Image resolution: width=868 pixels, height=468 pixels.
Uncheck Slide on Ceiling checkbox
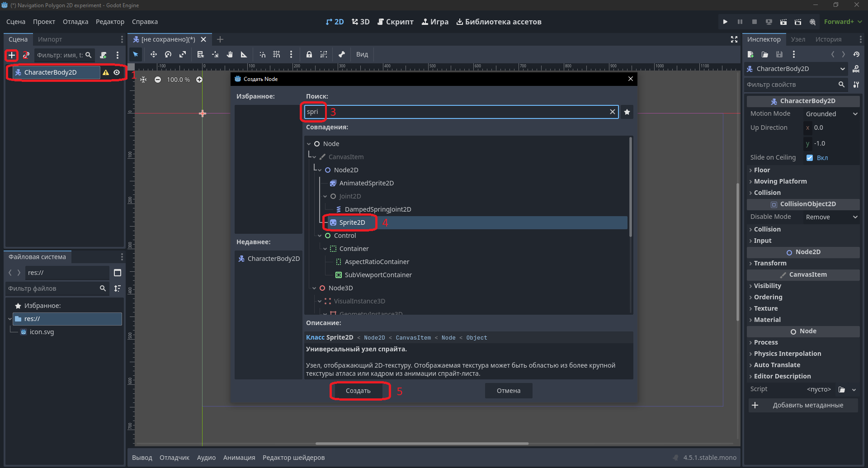point(810,158)
